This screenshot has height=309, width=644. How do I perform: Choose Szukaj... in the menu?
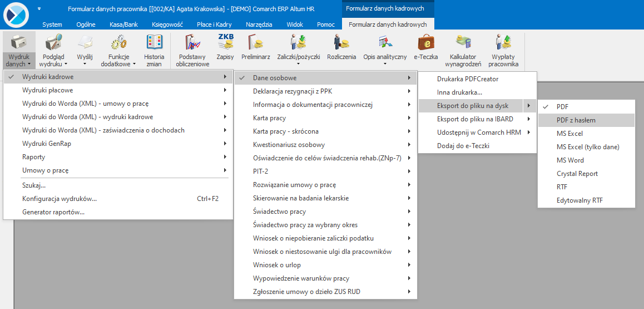118,185
